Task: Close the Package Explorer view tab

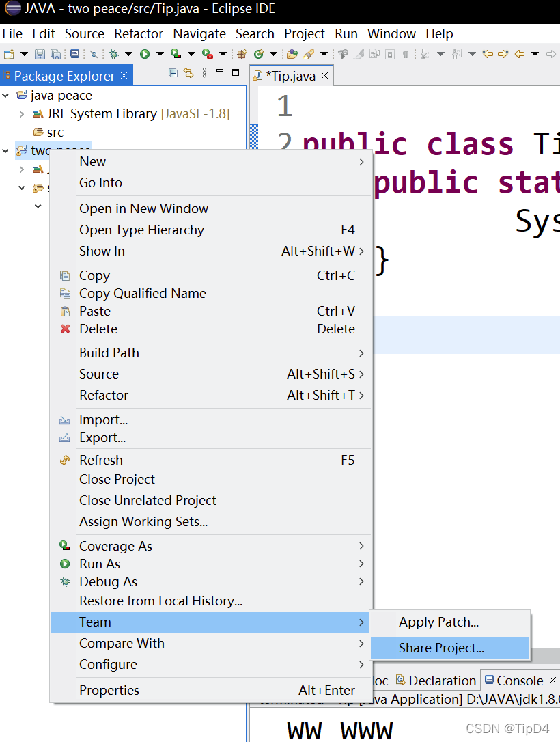Action: click(x=124, y=76)
